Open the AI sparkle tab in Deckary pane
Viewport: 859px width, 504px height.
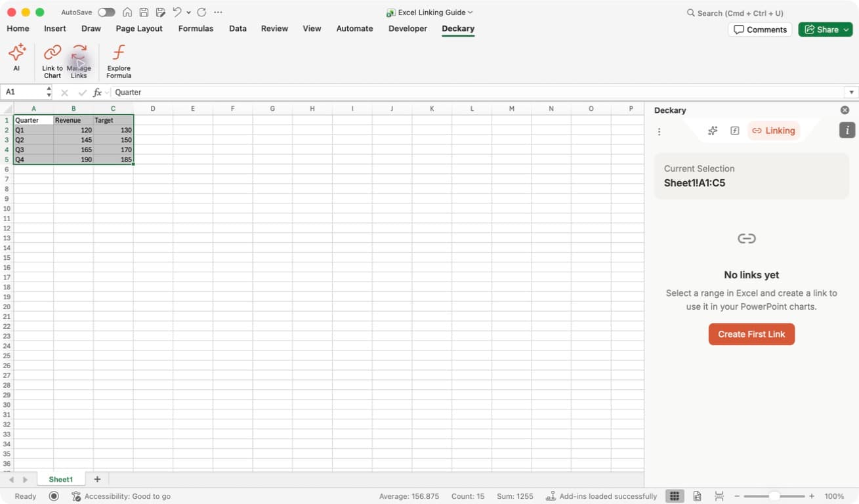point(713,131)
